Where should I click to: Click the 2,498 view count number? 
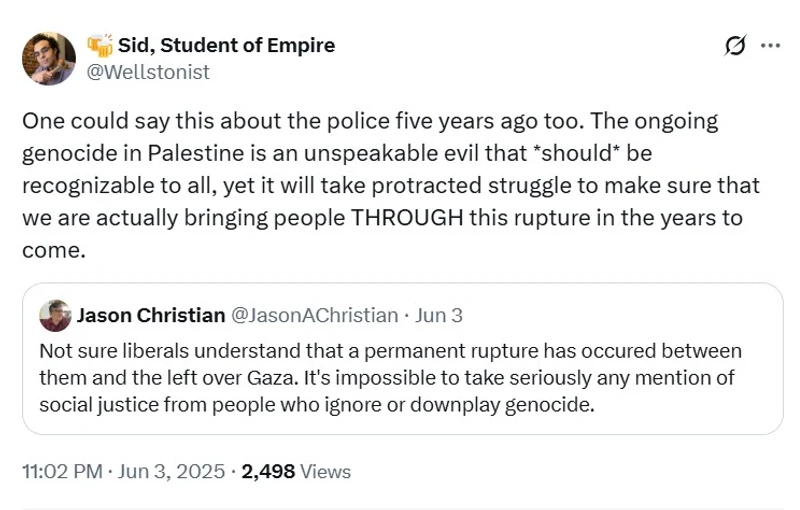click(268, 471)
